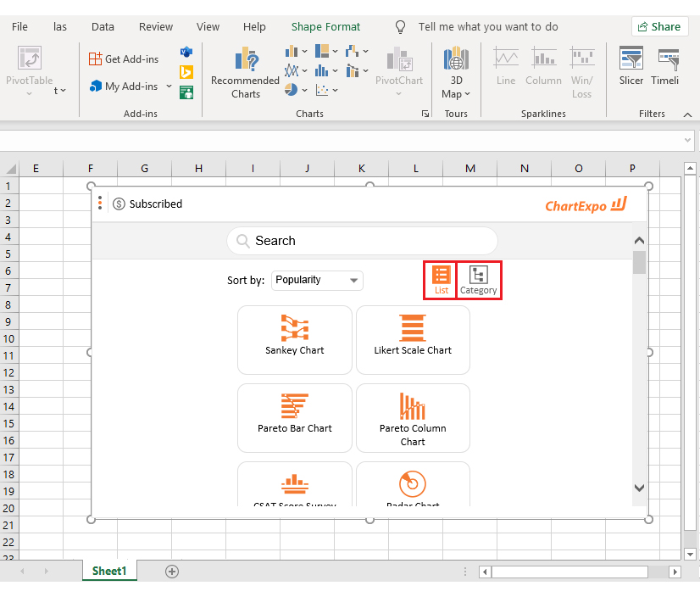Click the Share button
The image size is (700, 597).
(x=659, y=27)
